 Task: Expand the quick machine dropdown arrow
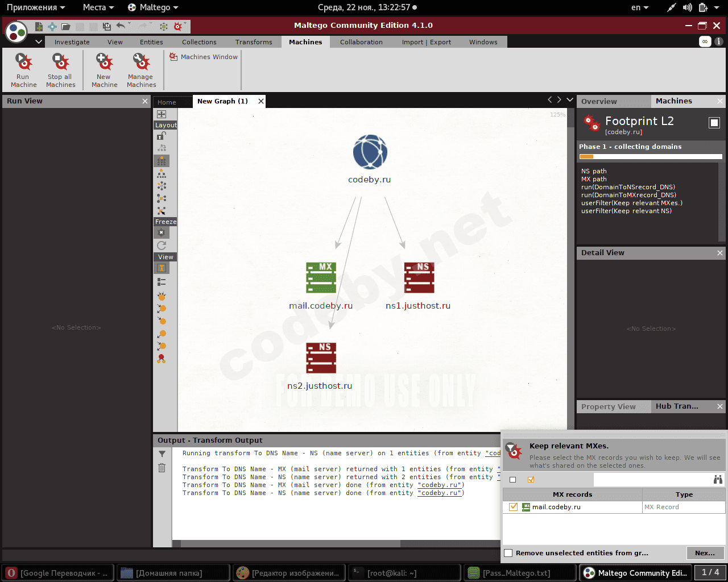point(185,24)
